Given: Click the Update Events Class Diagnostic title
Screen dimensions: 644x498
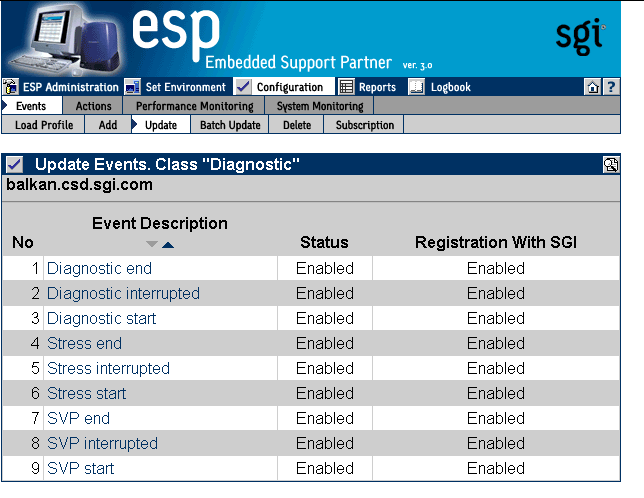Looking at the screenshot, I should pos(167,165).
